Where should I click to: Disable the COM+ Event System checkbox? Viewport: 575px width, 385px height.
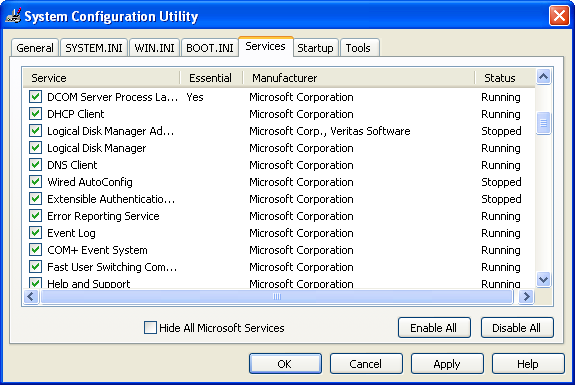(35, 250)
